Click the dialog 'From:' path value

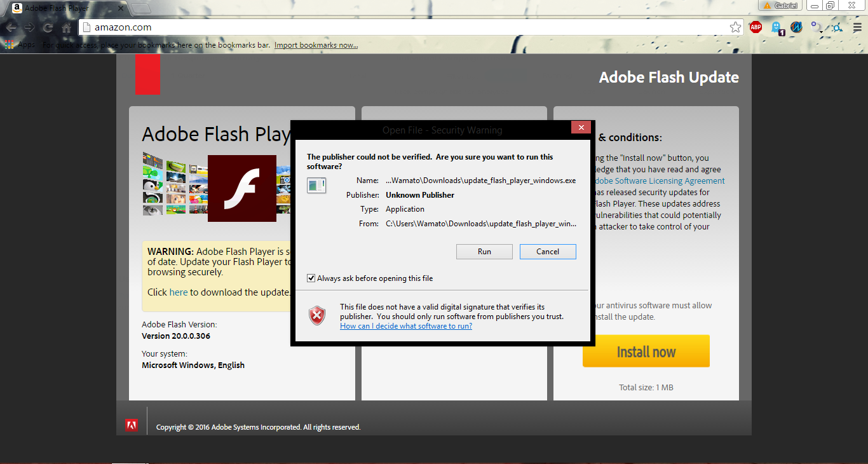(x=481, y=224)
